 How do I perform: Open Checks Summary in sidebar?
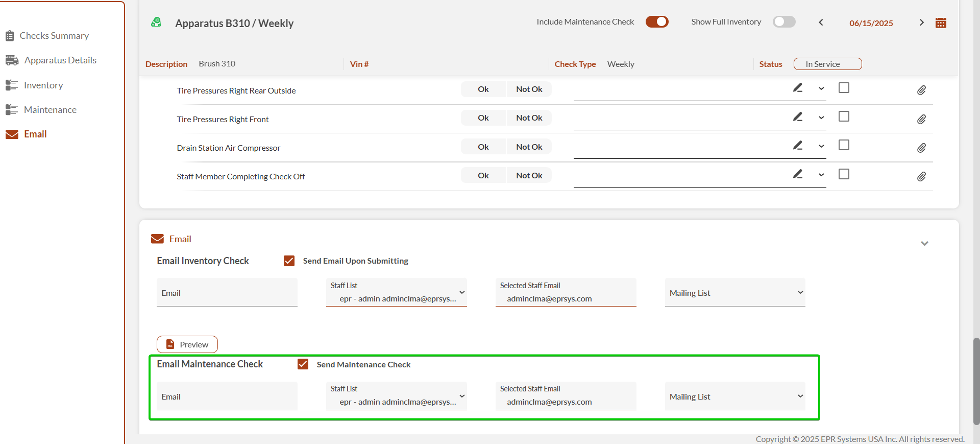[x=54, y=36]
